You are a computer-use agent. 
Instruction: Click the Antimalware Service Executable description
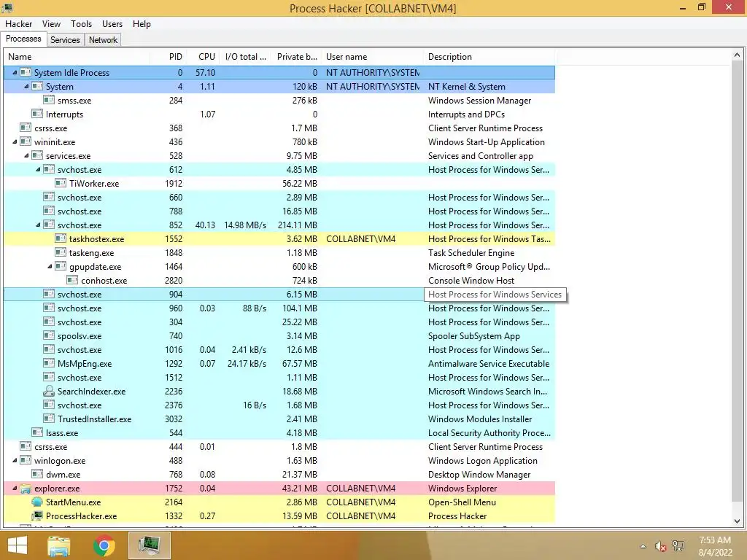[489, 363]
